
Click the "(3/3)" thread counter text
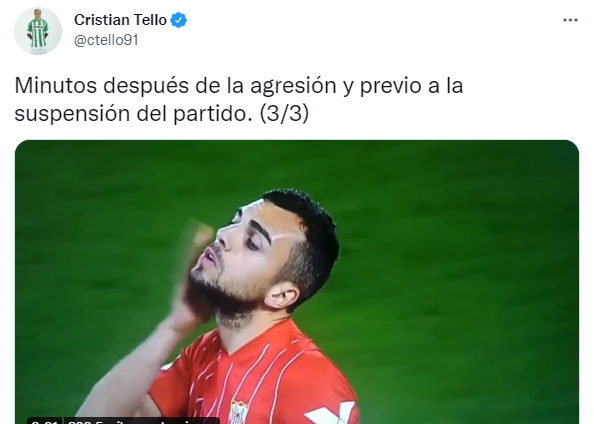tap(284, 113)
